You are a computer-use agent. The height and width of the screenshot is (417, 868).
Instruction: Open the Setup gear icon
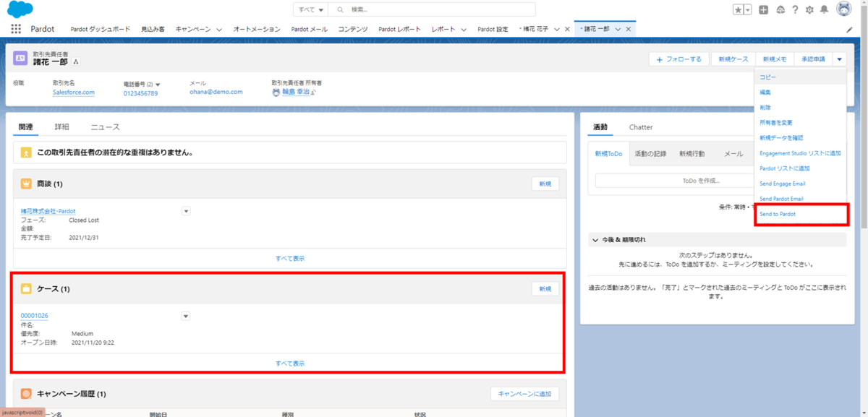pos(810,9)
